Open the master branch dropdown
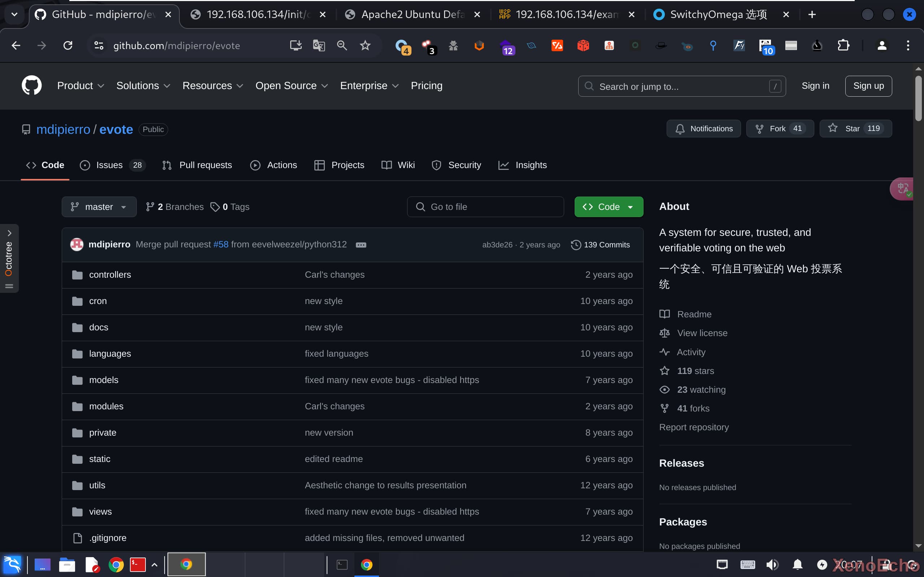This screenshot has width=924, height=577. pyautogui.click(x=99, y=207)
